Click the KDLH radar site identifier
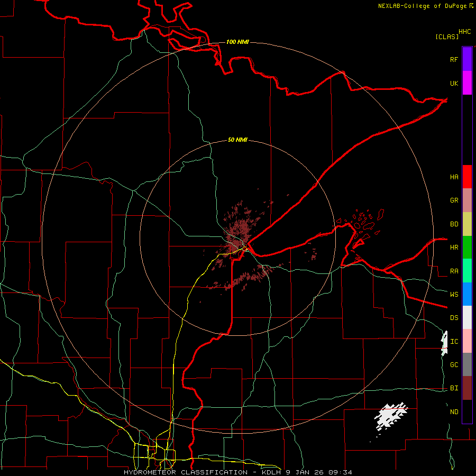Screen dimensions: 476x476 tap(271, 472)
